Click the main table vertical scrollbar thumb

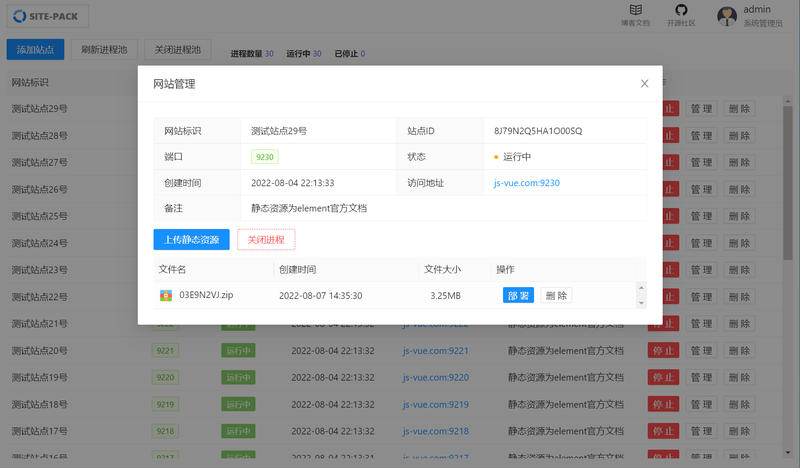[788, 184]
